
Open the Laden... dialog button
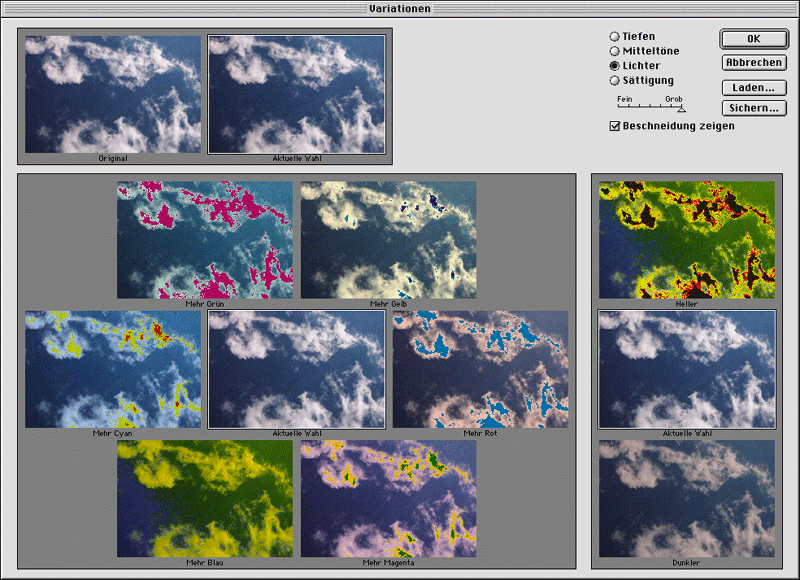[x=752, y=88]
